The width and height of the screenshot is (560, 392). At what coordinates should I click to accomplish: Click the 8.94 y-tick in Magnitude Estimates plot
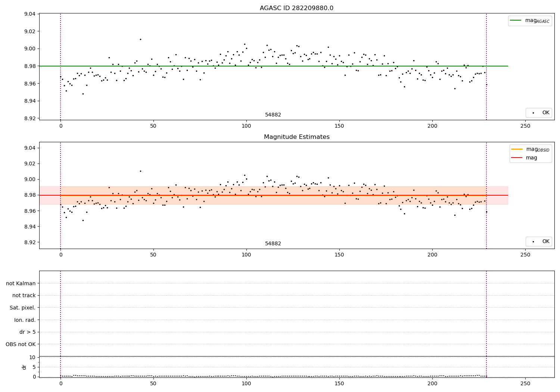pyautogui.click(x=29, y=227)
